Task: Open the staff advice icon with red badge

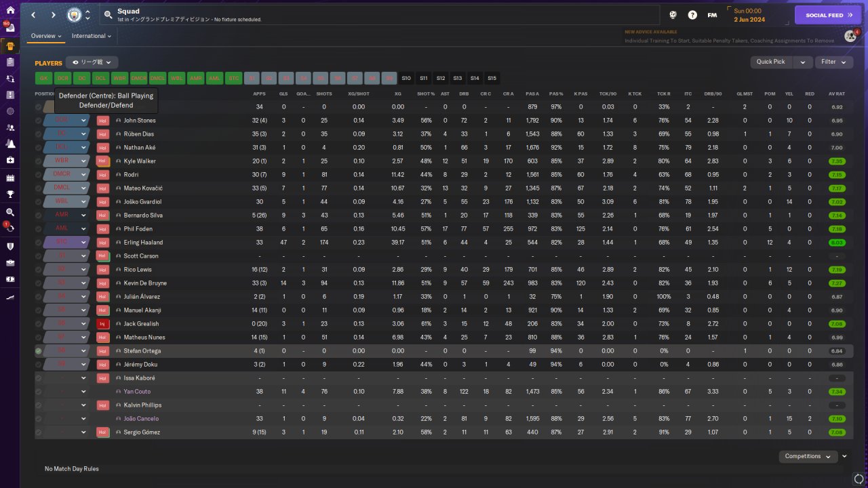Action: (x=850, y=36)
